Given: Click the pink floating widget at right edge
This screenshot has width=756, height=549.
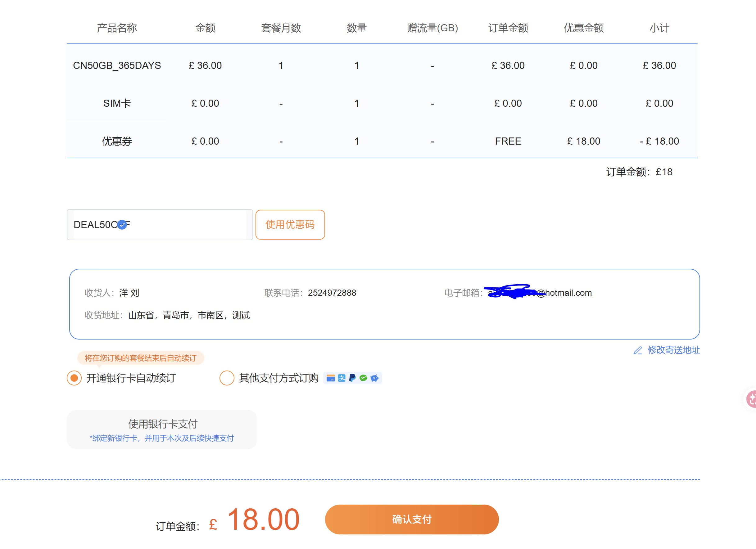Looking at the screenshot, I should tap(751, 399).
